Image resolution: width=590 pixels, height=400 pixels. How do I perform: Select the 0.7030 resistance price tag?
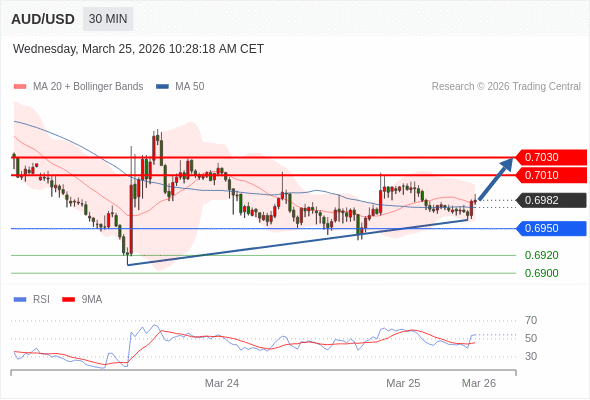551,157
